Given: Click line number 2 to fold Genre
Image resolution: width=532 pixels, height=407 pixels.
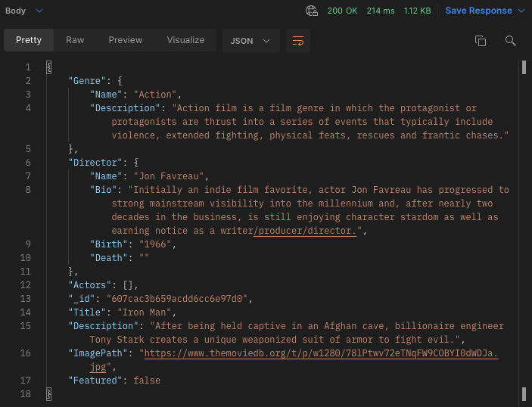Looking at the screenshot, I should point(28,81).
